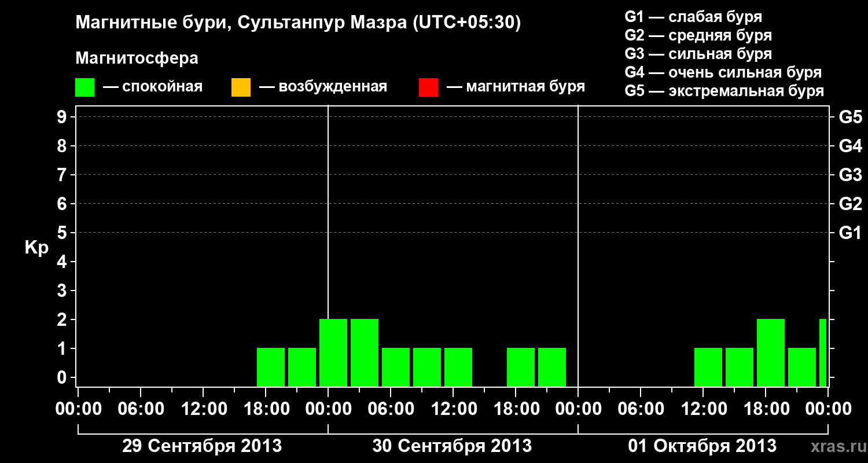Click the G5 label on right axis

850,117
